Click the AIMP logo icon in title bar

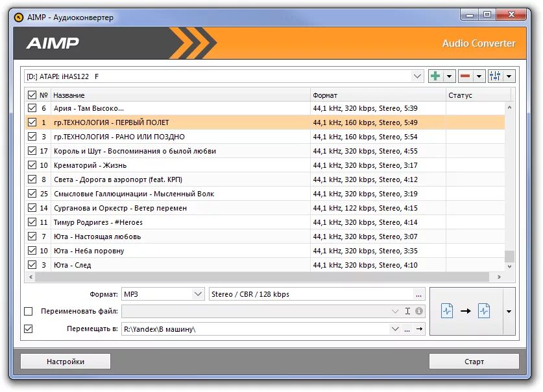coord(19,17)
